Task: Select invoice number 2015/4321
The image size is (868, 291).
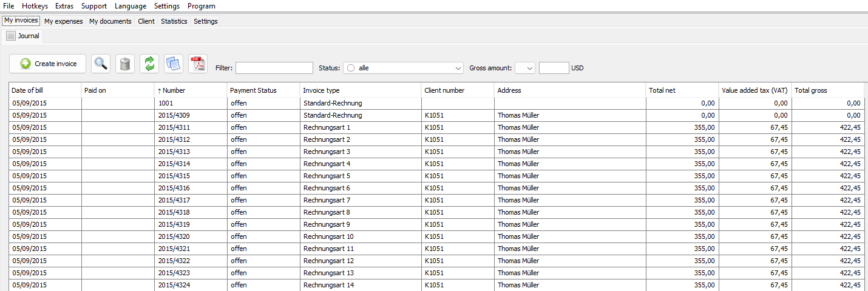Action: click(x=191, y=249)
